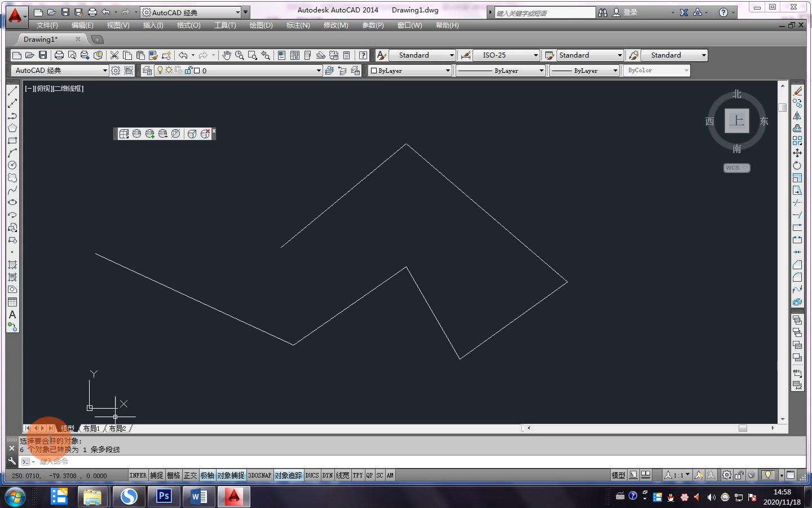Image resolution: width=812 pixels, height=508 pixels.
Task: Pick the Multiline Text tool
Action: pyautogui.click(x=12, y=314)
